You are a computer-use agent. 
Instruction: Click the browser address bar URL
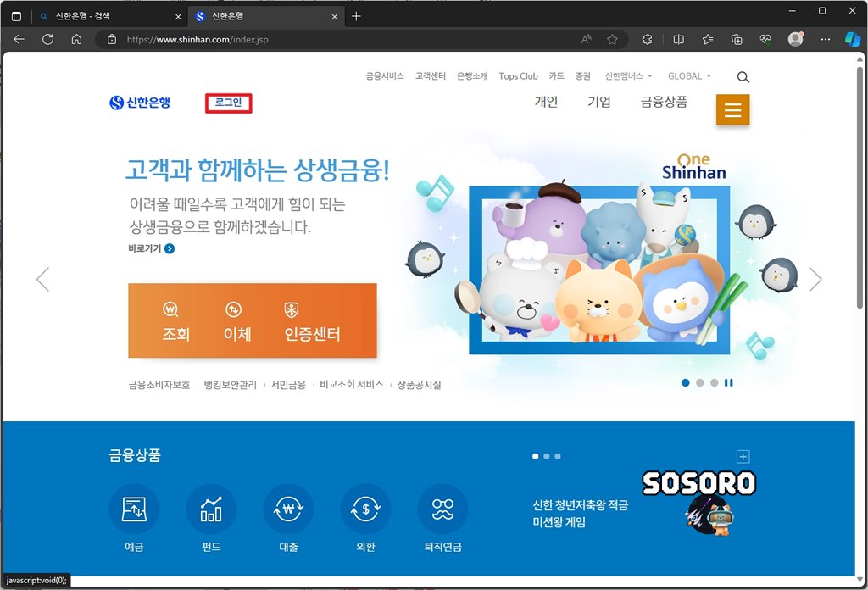click(x=198, y=39)
